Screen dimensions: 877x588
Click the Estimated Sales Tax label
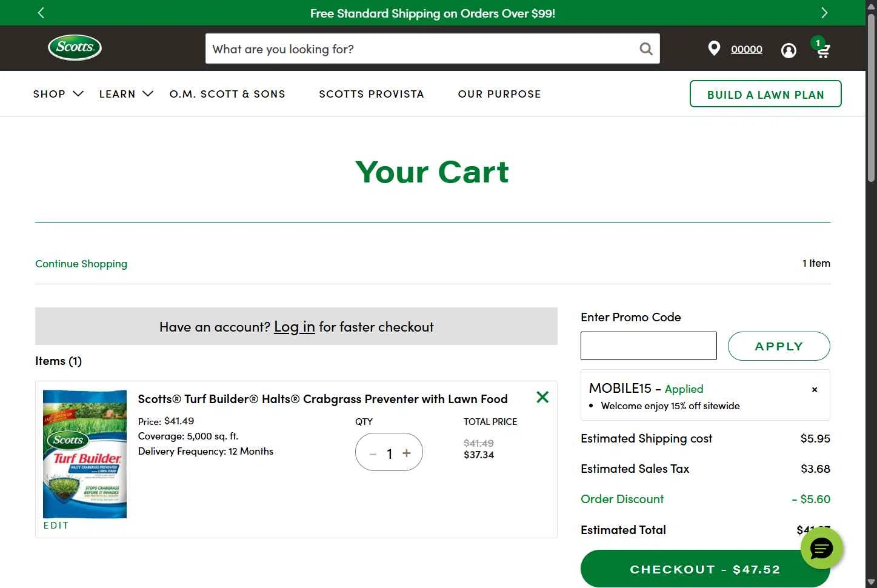[635, 469]
